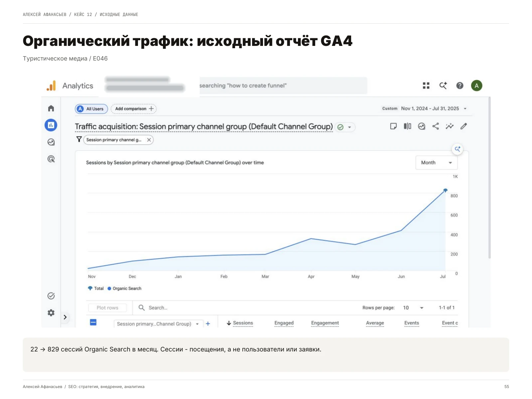Image resolution: width=532 pixels, height=399 pixels.
Task: Click the Average column header
Action: [x=375, y=323]
